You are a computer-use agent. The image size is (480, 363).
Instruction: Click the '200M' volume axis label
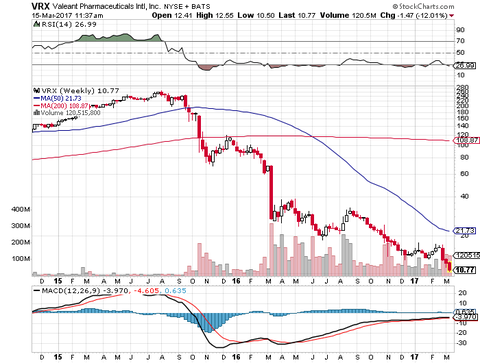pyautogui.click(x=21, y=242)
